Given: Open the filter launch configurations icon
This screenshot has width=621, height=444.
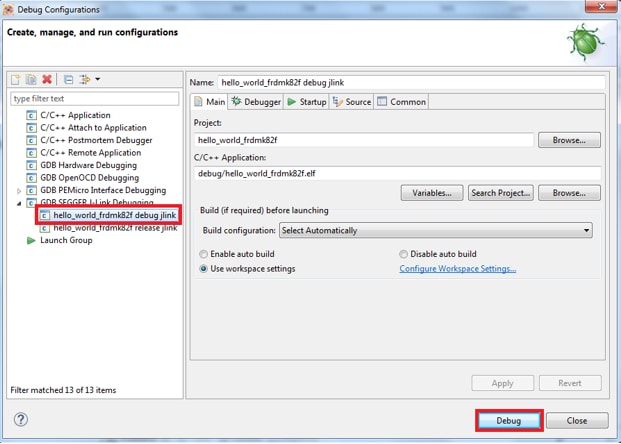Looking at the screenshot, I should coord(88,79).
